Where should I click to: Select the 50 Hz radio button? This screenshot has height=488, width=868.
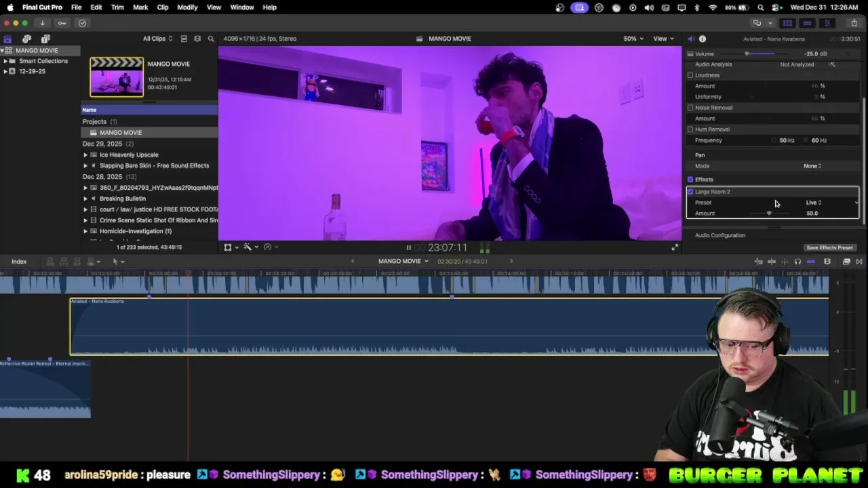coord(774,140)
